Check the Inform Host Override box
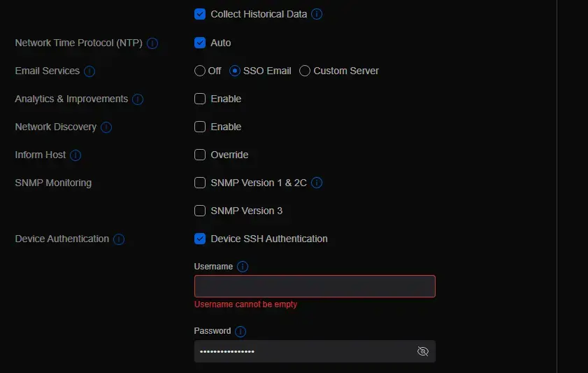Image resolution: width=588 pixels, height=373 pixels. [200, 155]
